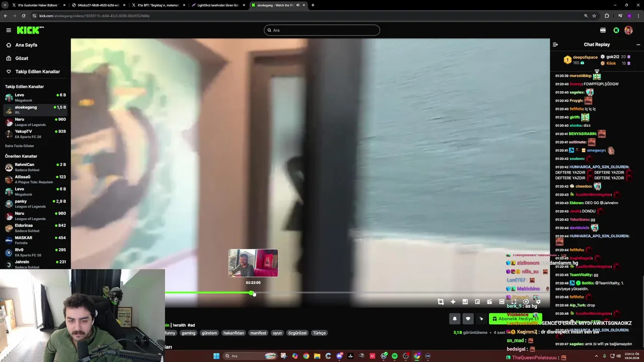Open RahmiCan recommended channel
Image resolution: width=644 pixels, height=362 pixels.
click(35, 167)
